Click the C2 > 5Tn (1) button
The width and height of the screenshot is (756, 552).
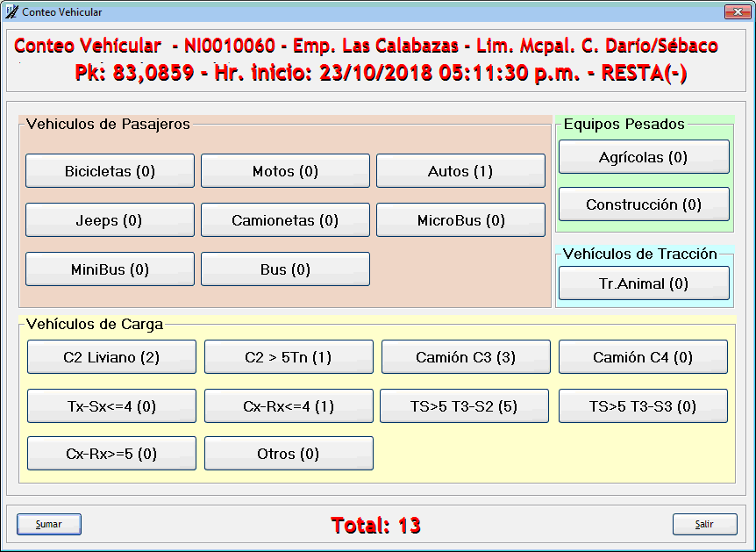point(289,357)
